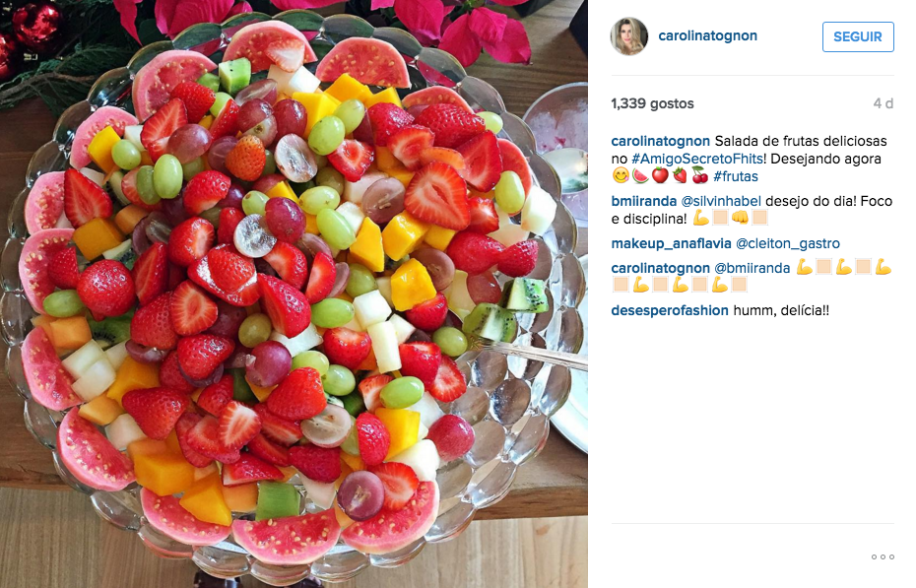Viewport: 916px width, 588px height.
Task: Click the watermelon emoji in caption
Action: (x=641, y=175)
